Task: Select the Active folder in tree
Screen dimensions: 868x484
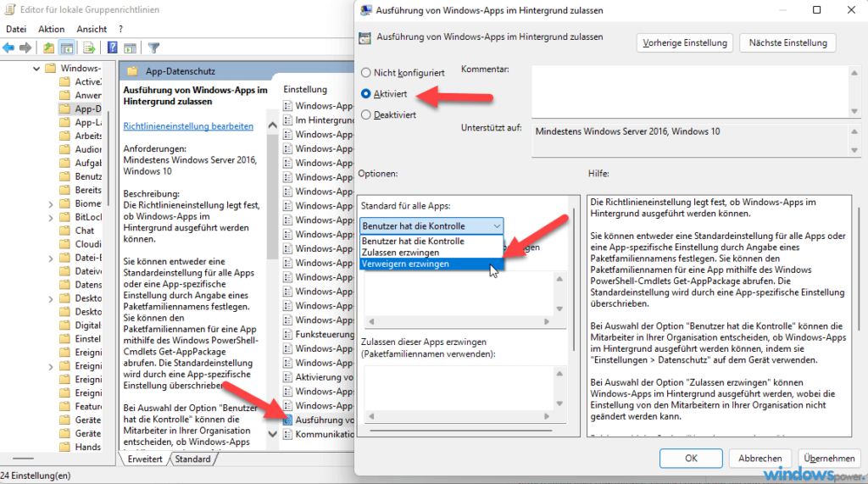Action: (x=81, y=82)
